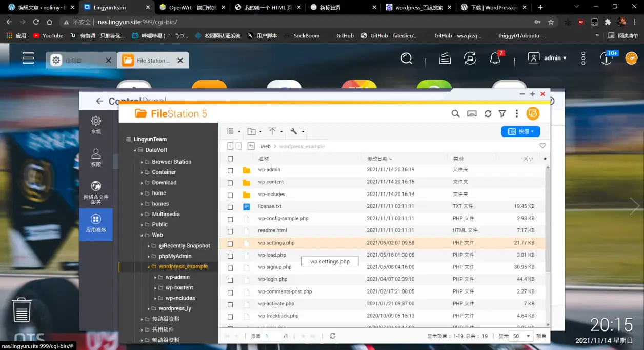Expand the phpMyAdmin folder arrow
Screen dimensions: 644x350
click(149, 256)
